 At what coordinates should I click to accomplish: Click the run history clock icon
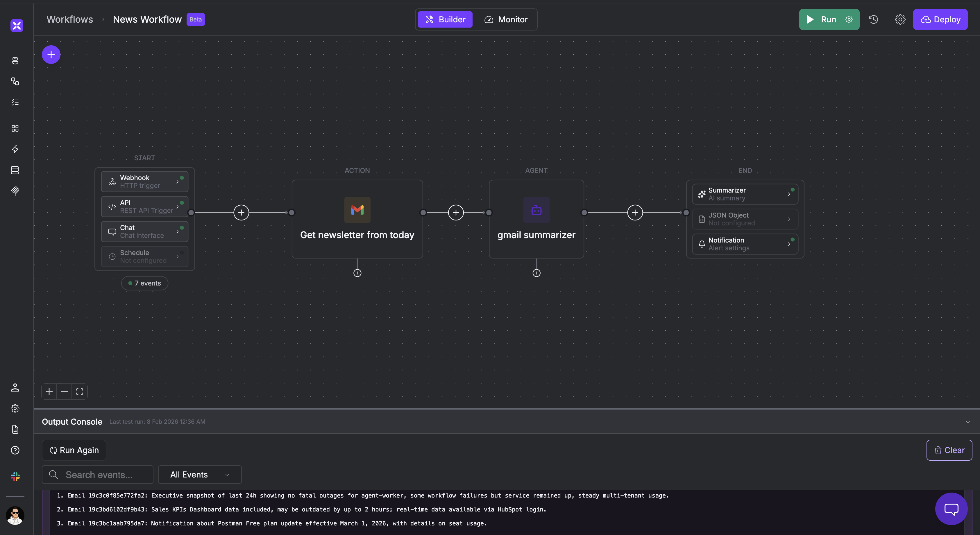873,19
